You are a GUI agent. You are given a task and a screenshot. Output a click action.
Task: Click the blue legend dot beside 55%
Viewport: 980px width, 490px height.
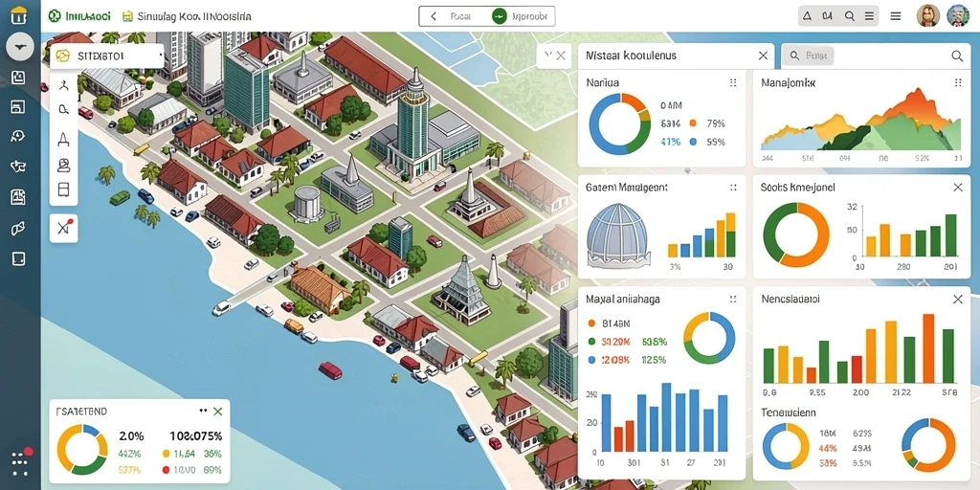click(x=693, y=142)
